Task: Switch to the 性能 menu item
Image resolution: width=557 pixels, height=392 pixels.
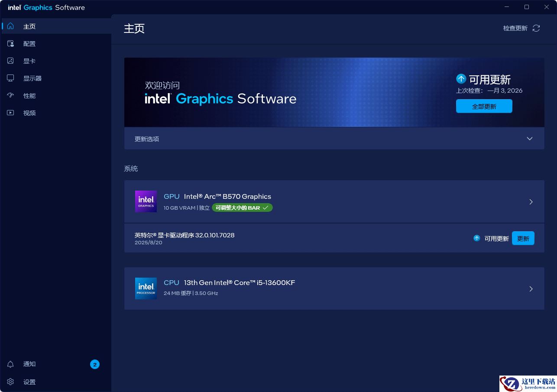Action: 29,96
